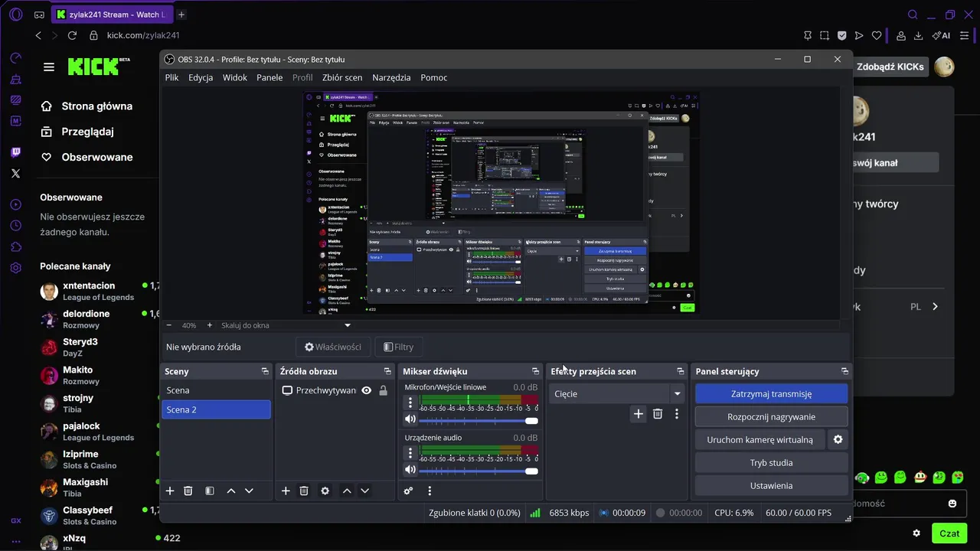Open the Pomoc menu

(434, 77)
